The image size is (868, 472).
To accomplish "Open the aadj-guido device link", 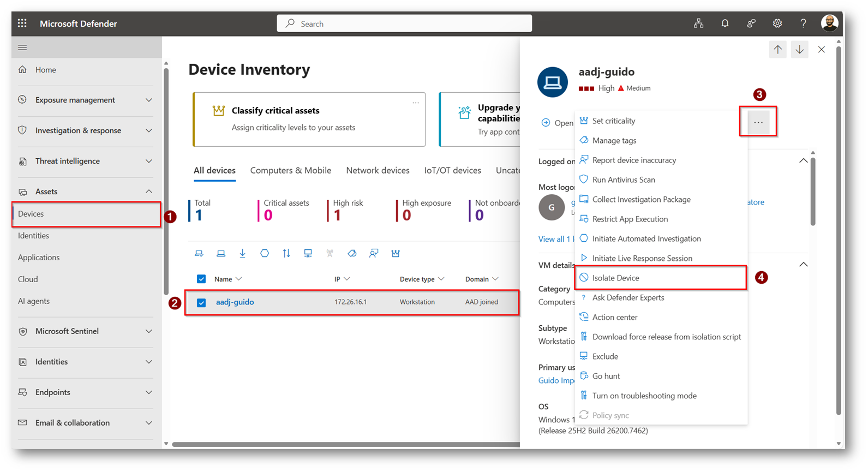I will pos(235,302).
